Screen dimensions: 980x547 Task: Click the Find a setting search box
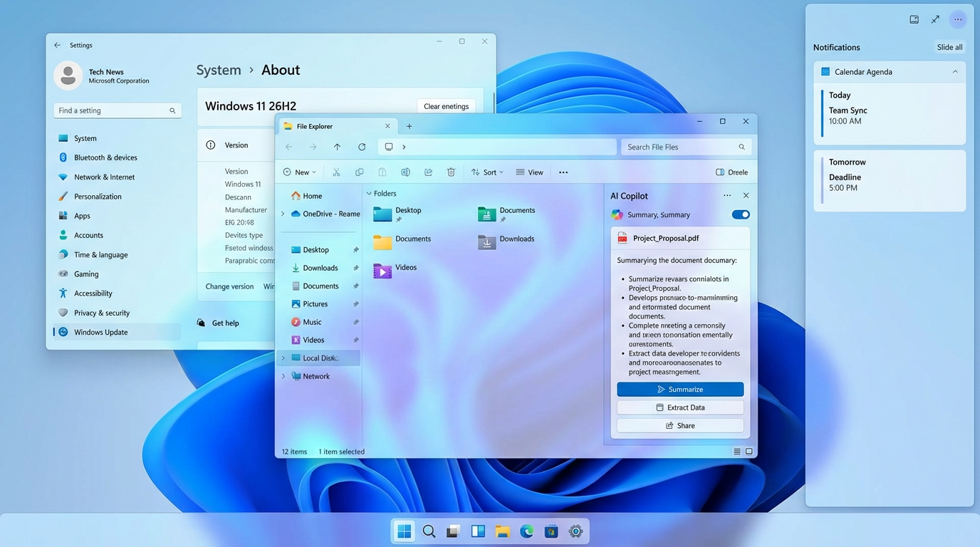coord(113,110)
